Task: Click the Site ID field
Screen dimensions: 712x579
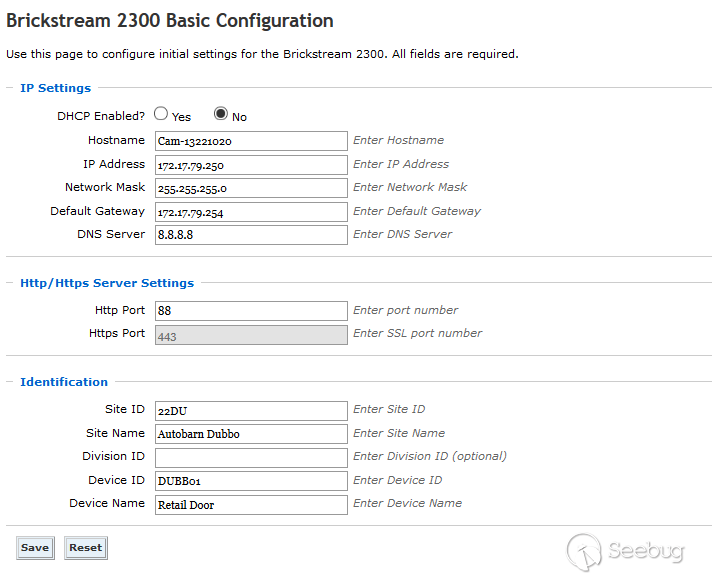Action: tap(251, 411)
